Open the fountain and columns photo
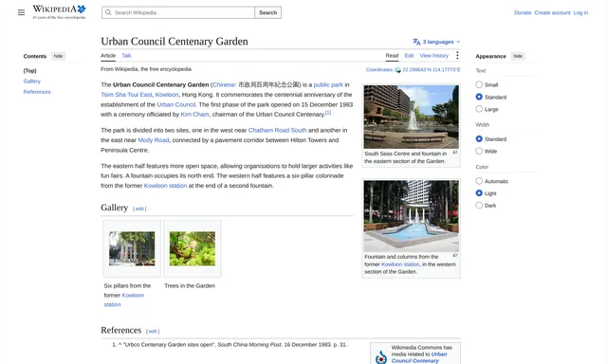The image size is (607, 364). (x=411, y=216)
